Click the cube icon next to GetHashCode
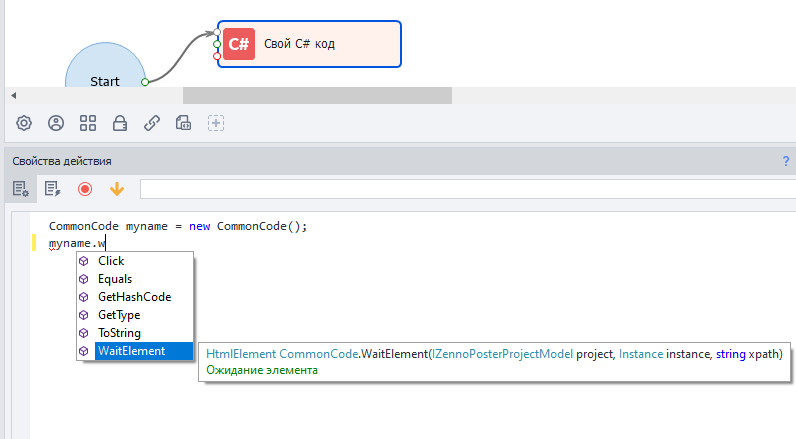This screenshot has height=439, width=796. tap(84, 297)
